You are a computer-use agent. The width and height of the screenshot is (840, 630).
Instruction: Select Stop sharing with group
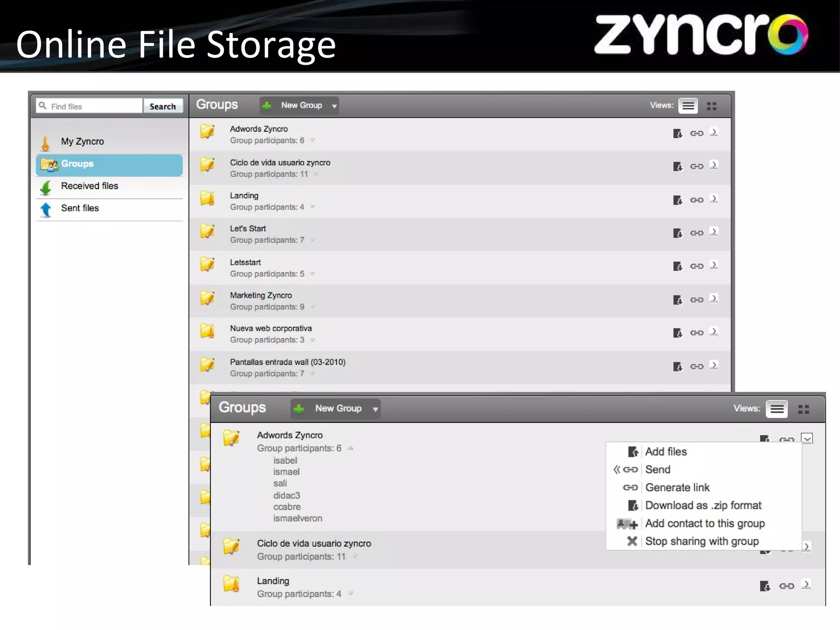pos(702,541)
